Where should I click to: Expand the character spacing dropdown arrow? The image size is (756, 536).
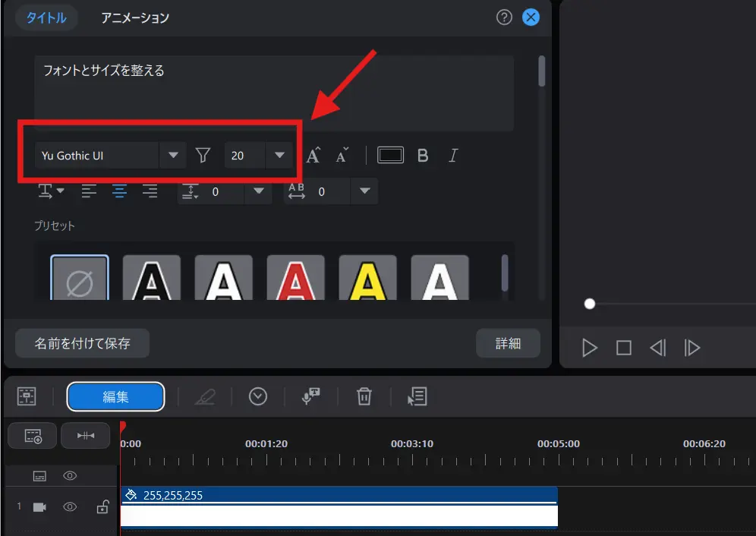364,191
